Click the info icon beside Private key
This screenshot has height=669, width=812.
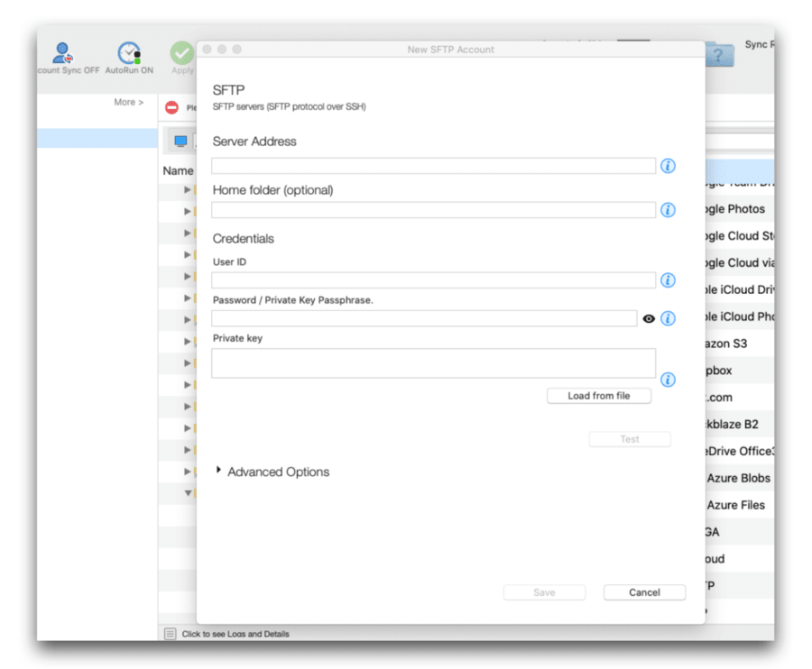(x=668, y=380)
